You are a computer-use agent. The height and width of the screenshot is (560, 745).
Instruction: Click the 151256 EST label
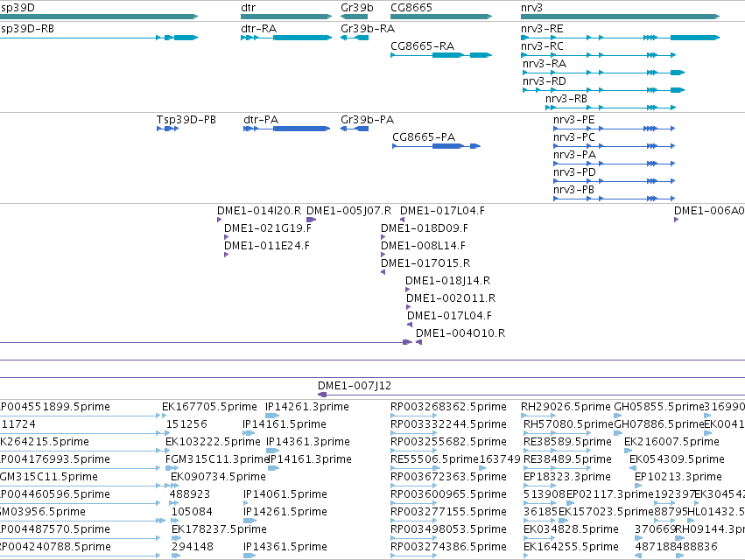click(186, 424)
